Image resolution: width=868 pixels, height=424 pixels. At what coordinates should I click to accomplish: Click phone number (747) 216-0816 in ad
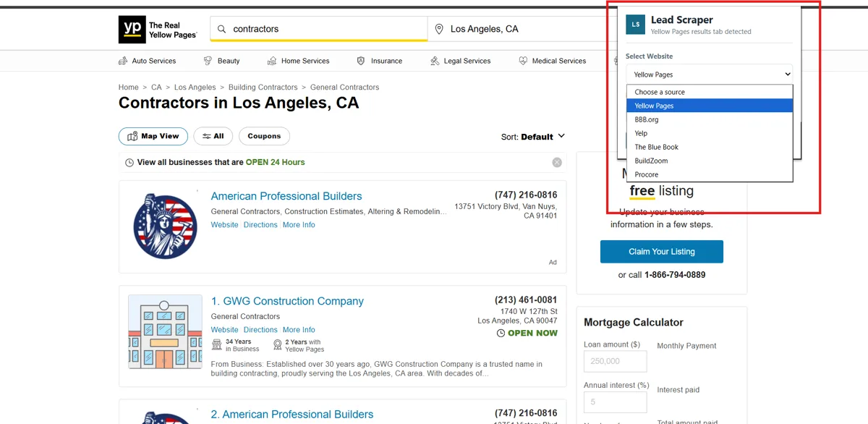(526, 195)
